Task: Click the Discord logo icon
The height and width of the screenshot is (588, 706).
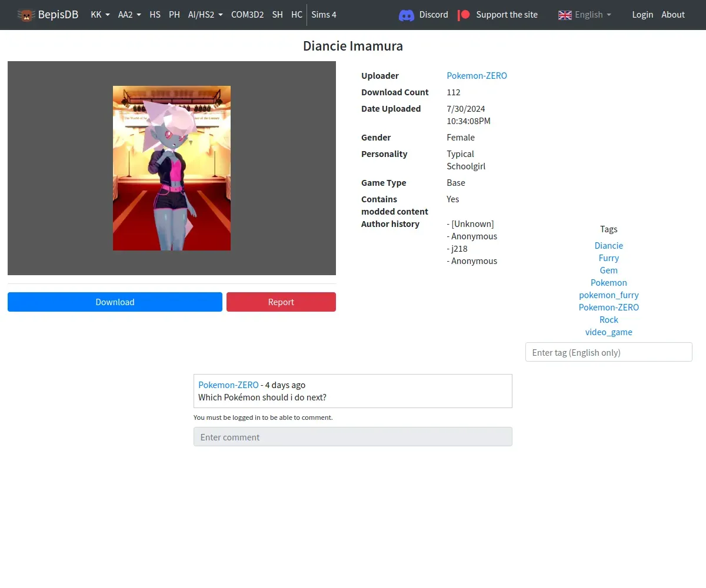Action: click(407, 15)
